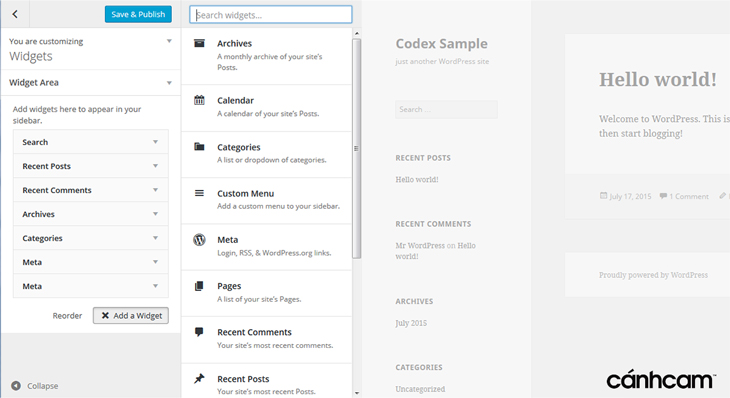Click the Collapse circle arrow icon

pos(16,385)
